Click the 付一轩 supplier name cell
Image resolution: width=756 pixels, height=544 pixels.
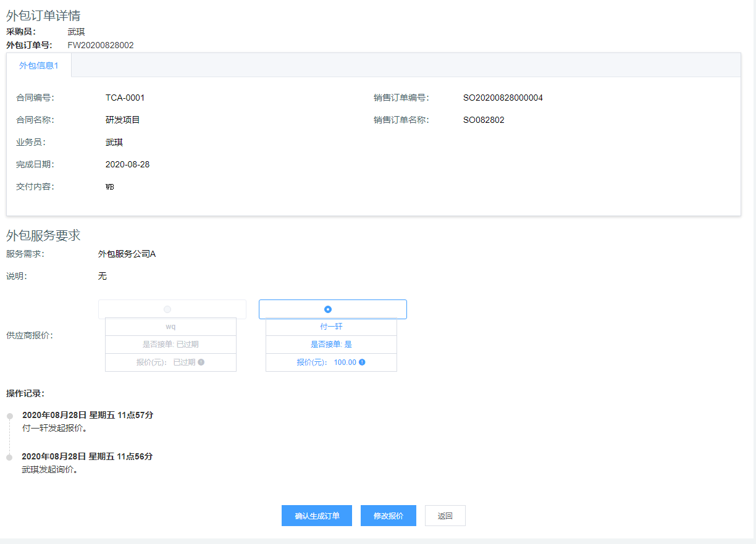(x=331, y=327)
